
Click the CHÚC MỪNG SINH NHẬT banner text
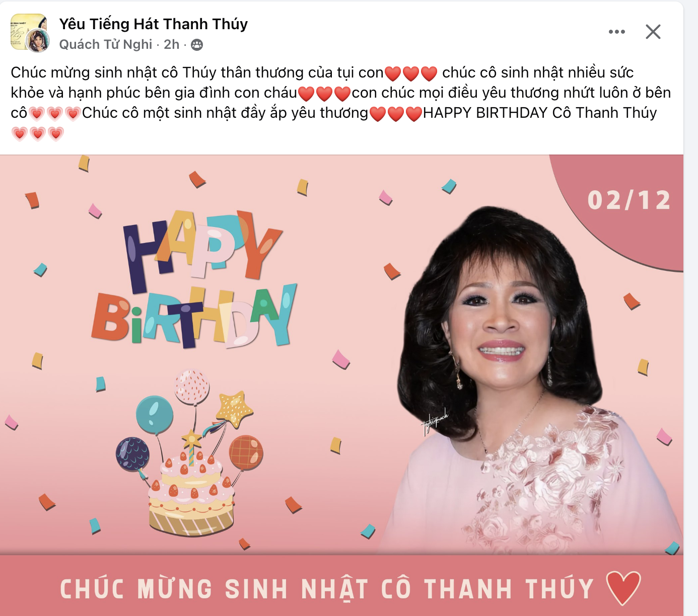(327, 589)
